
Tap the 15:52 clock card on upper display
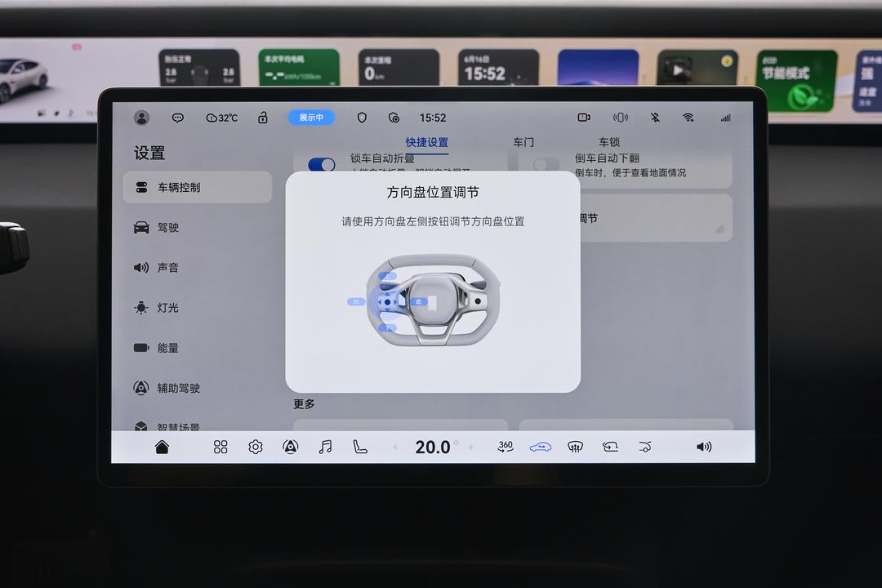coord(498,67)
